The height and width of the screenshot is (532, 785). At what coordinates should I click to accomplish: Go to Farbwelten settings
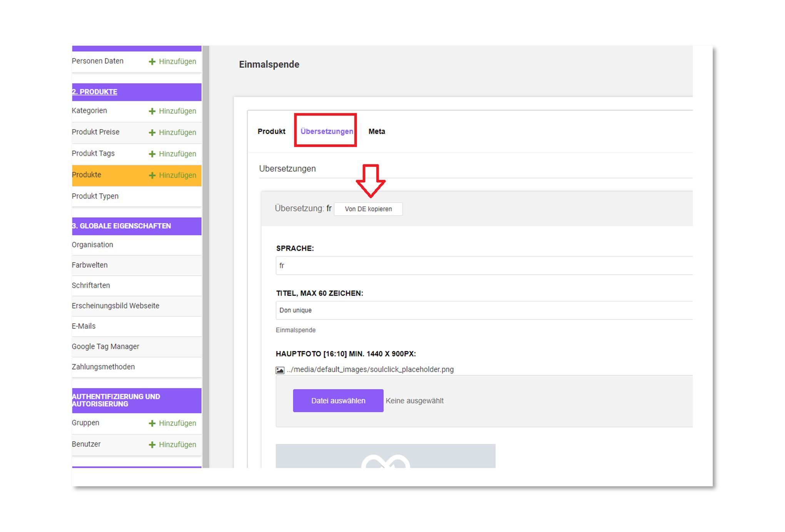90,265
